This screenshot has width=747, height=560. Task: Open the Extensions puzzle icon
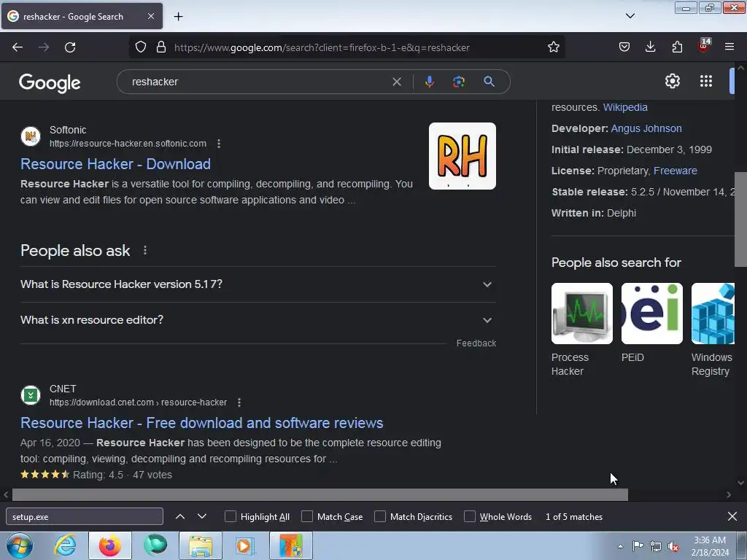tap(677, 47)
